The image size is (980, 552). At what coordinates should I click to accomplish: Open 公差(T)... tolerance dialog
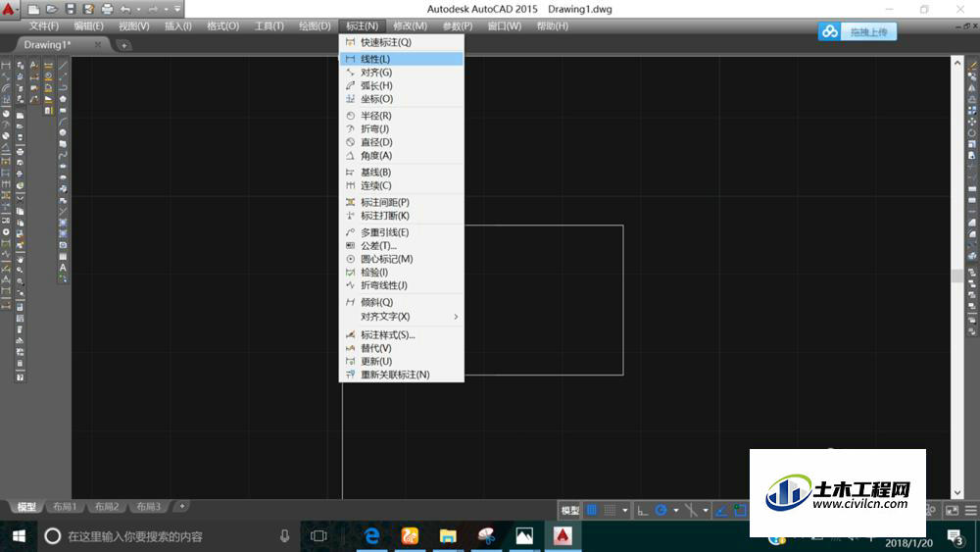pos(401,246)
